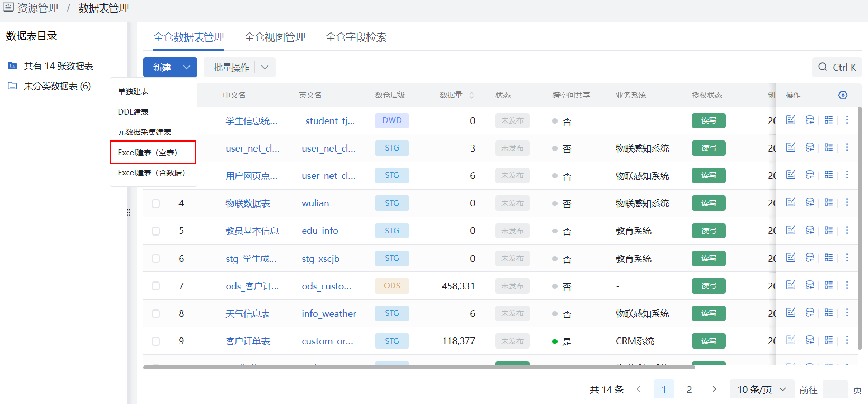
Task: Select Excel建表（含数据）menu option
Action: coord(154,173)
